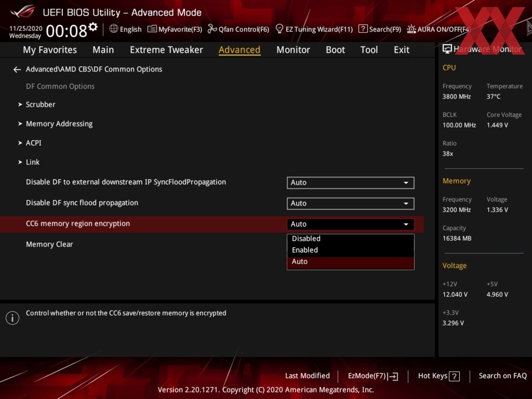This screenshot has height=399, width=532.
Task: Click the date 11/25/2020 Wednesday
Action: [x=25, y=32]
